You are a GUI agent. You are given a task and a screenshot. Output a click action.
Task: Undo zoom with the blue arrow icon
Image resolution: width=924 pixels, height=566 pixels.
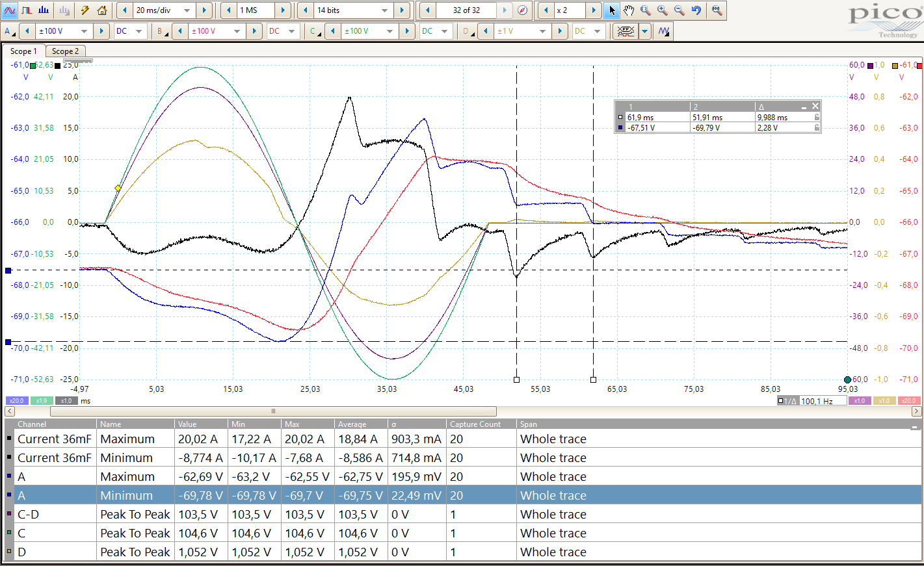696,10
